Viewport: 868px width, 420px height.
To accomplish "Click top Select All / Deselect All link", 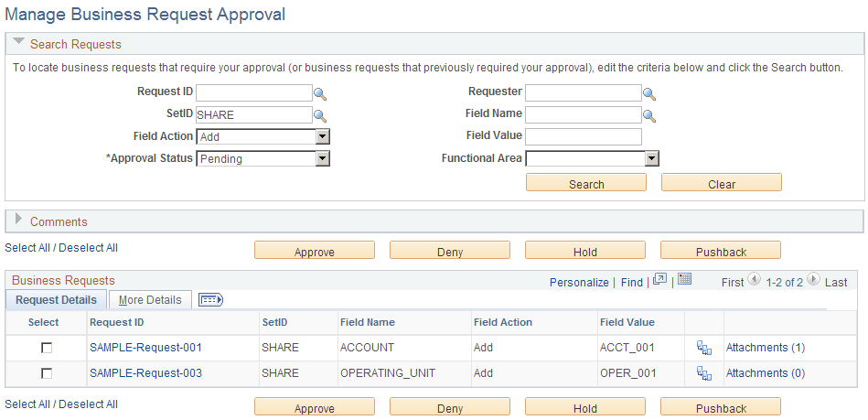I will [61, 248].
